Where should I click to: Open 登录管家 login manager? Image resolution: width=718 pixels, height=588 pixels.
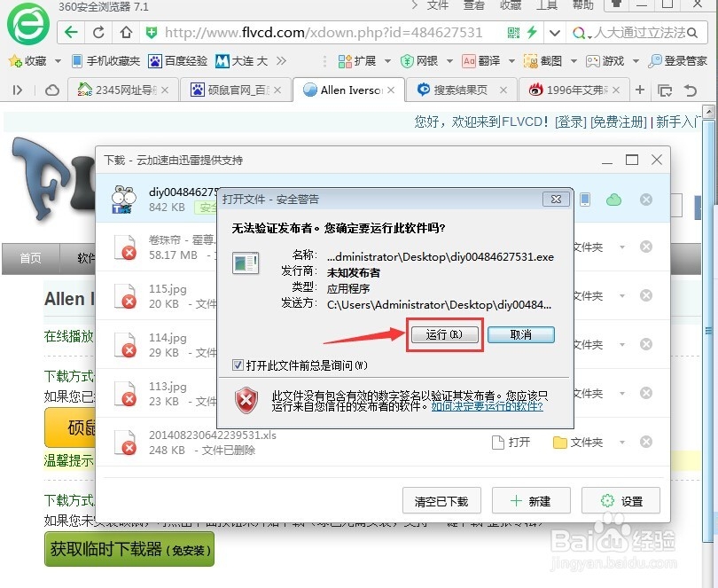678,61
